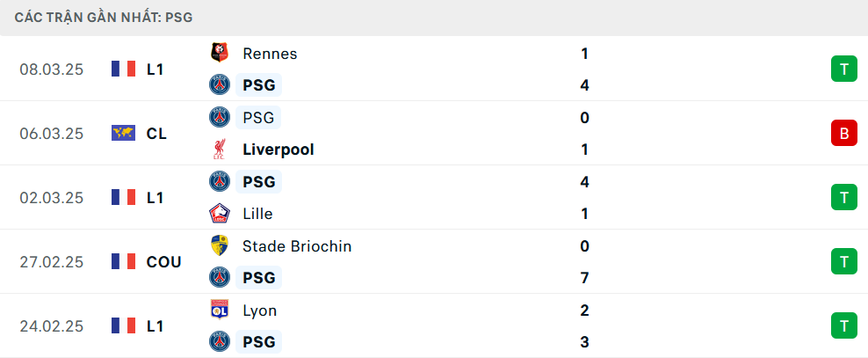Open the 06.03.25 match row date
The width and height of the screenshot is (868, 358).
(51, 134)
